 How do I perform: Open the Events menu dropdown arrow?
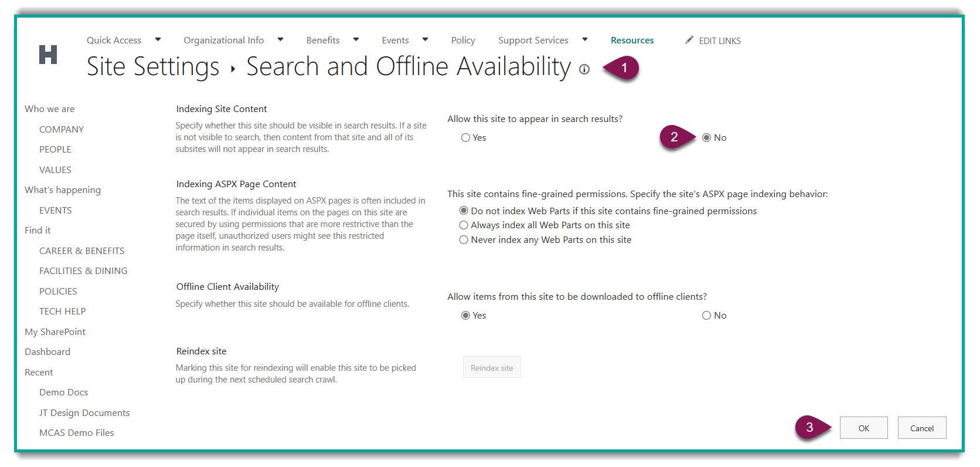pos(425,40)
